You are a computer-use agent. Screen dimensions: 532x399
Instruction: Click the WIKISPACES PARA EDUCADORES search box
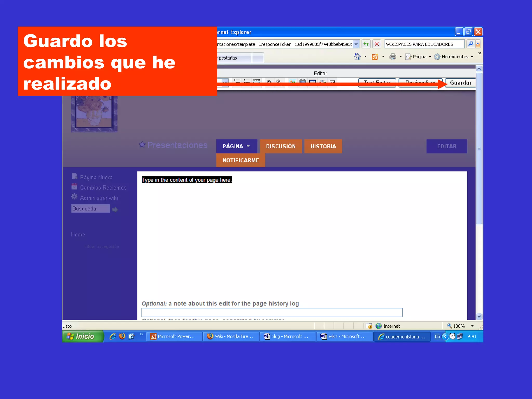click(x=424, y=44)
